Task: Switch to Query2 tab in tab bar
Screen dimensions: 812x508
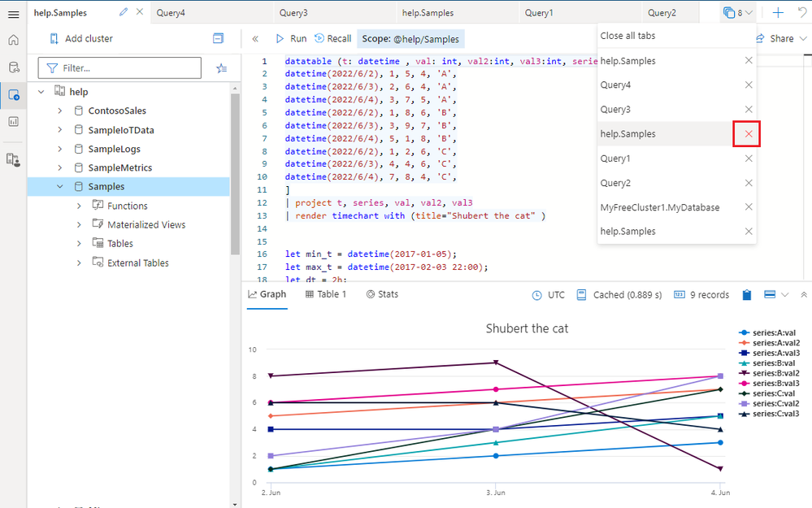Action: click(671, 13)
